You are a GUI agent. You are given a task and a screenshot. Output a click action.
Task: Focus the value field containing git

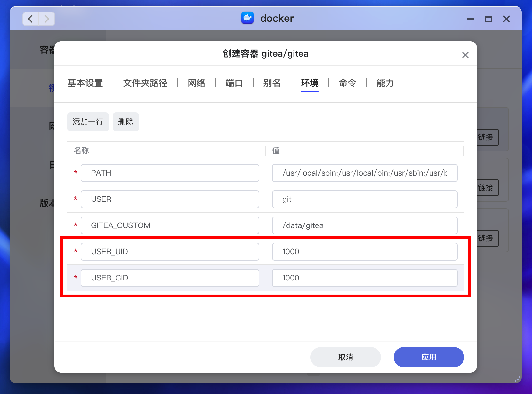click(365, 199)
